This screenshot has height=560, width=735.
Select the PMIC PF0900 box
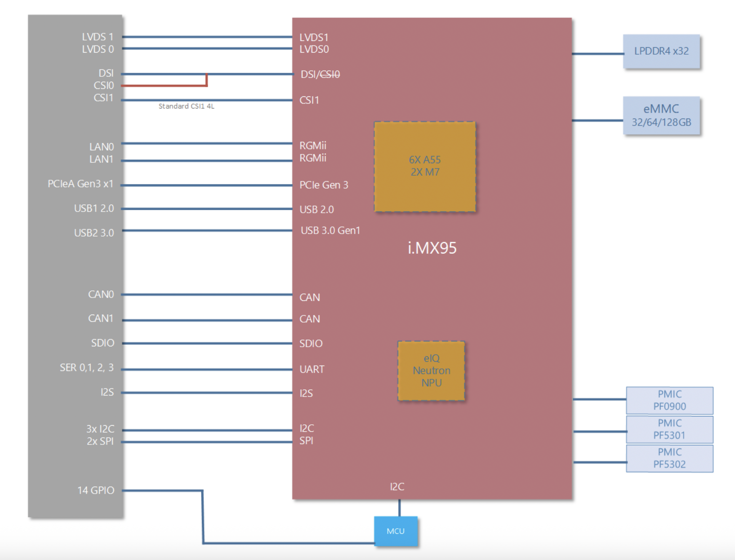click(669, 400)
